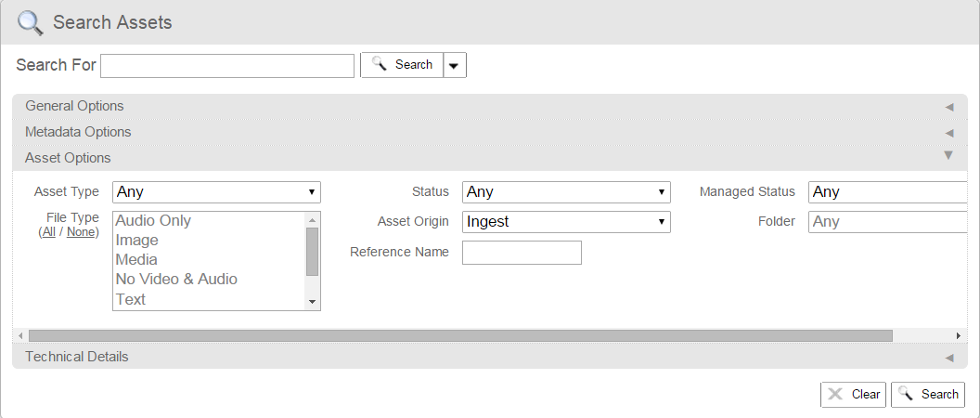Select Audio Only in File Type list
The width and height of the screenshot is (980, 418).
click(x=153, y=220)
